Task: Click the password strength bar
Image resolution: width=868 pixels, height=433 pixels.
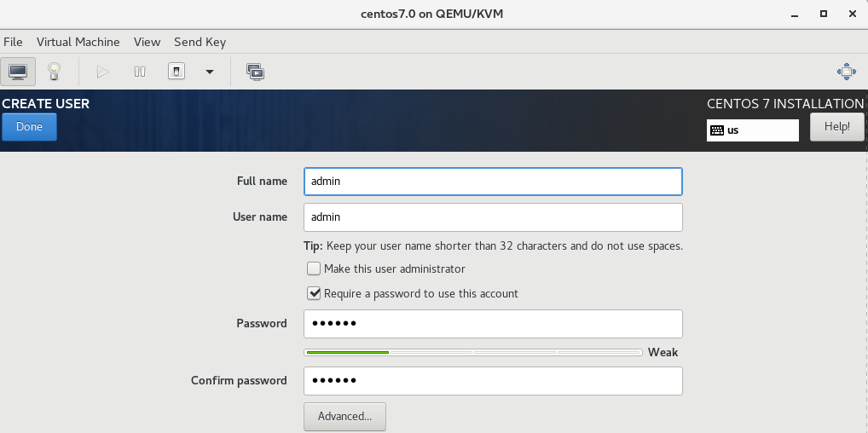Action: (473, 352)
